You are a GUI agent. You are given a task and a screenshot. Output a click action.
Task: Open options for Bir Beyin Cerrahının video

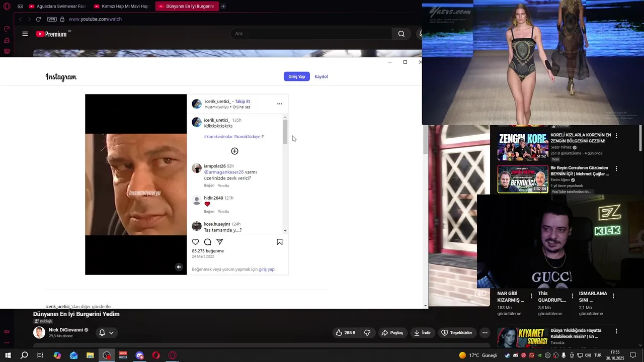click(x=616, y=168)
